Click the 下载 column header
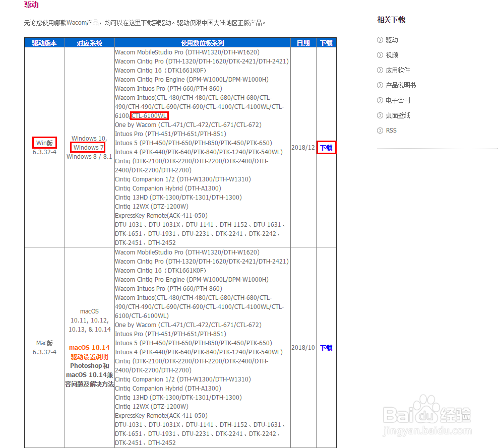The image size is (499, 448). [x=326, y=43]
